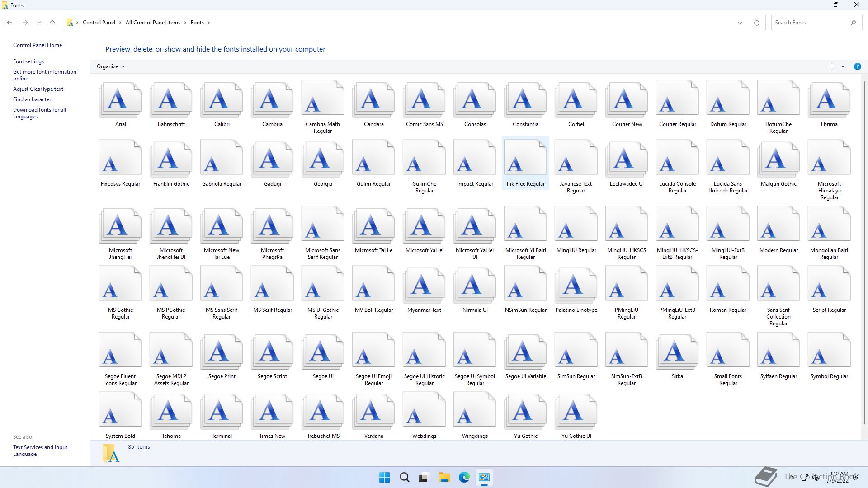Select the Nirmala UI font

(475, 290)
